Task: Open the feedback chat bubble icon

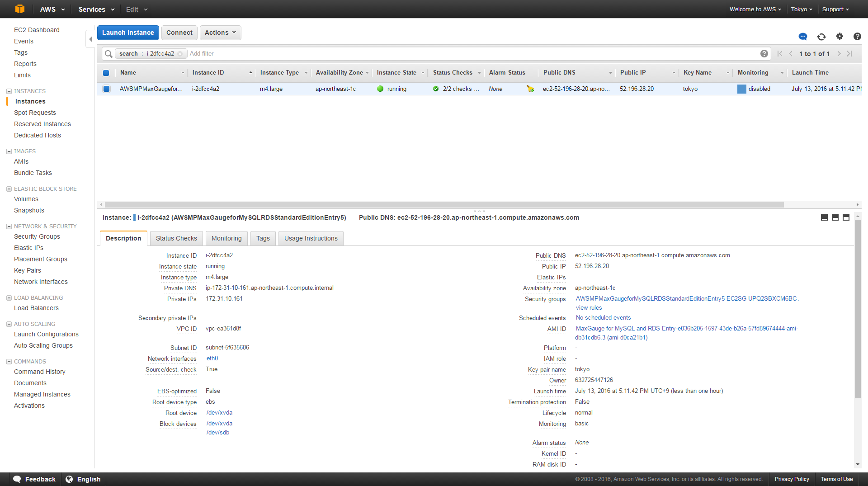Action: coord(803,37)
